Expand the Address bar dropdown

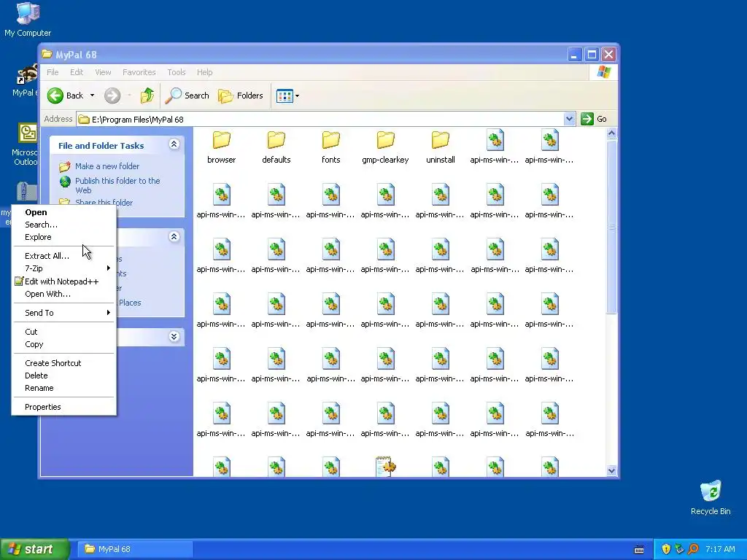coord(569,119)
